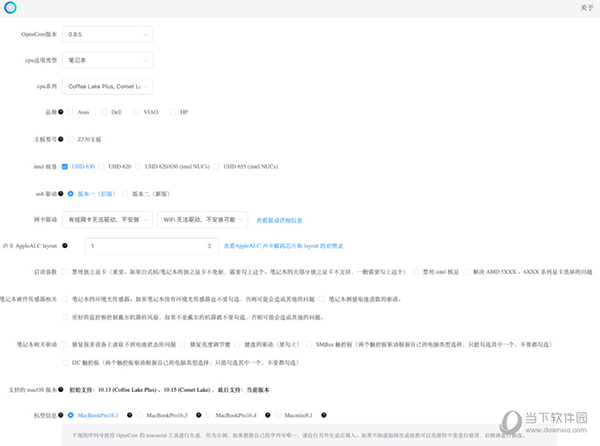600x446 pixels.
Task: Open the WiFi 无法驱动 dropdown
Action: click(202, 220)
